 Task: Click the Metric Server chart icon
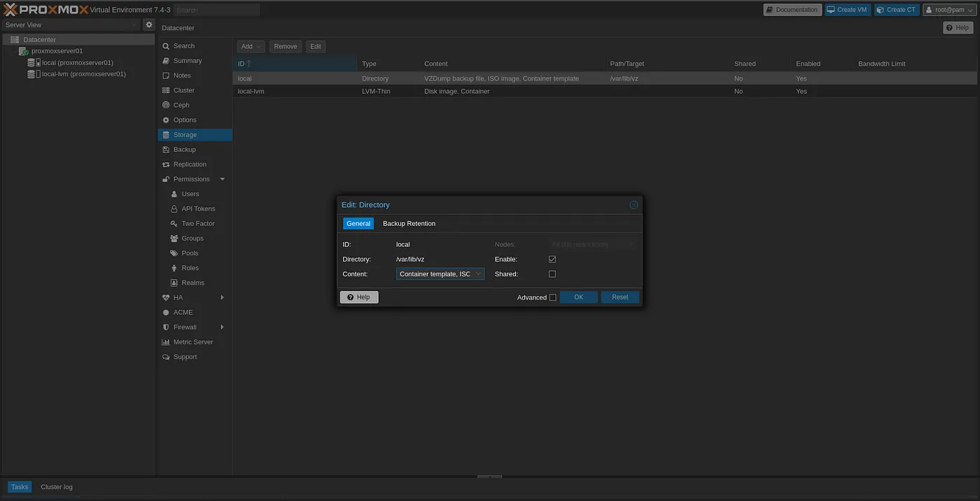166,342
